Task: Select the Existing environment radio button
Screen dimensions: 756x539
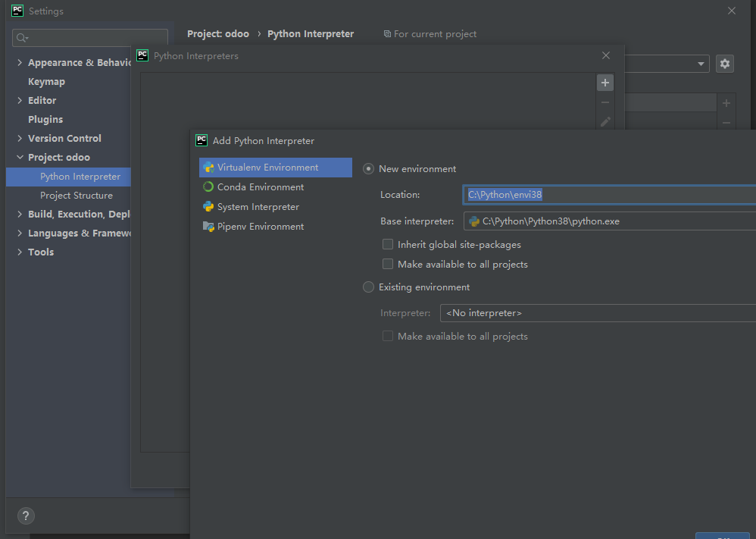Action: (x=368, y=287)
